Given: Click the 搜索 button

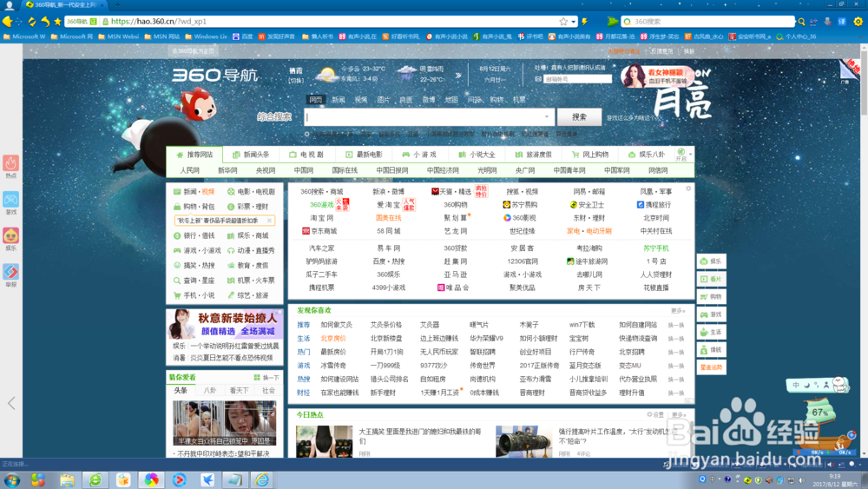Looking at the screenshot, I should (x=579, y=117).
